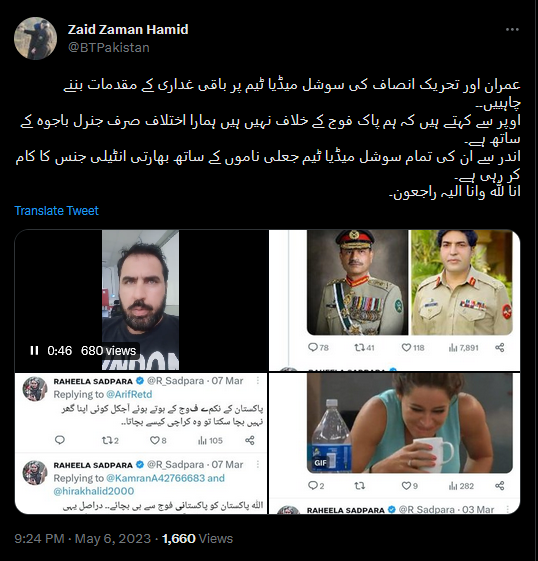Viewport: 538px width, 561px height.
Task: Like the GIF post with 9 likes
Action: point(406,486)
